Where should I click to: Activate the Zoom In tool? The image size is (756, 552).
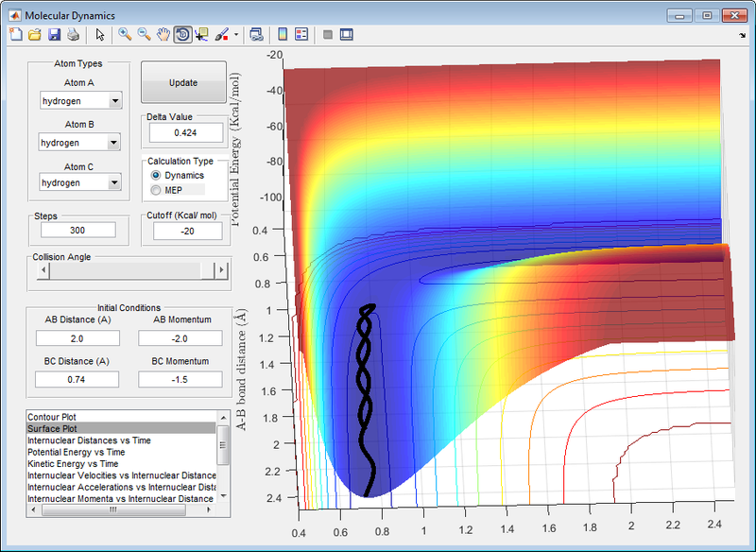[125, 34]
